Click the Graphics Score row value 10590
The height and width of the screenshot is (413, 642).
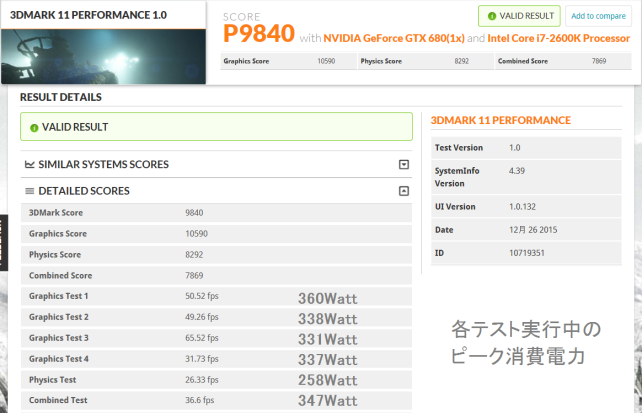tap(197, 234)
